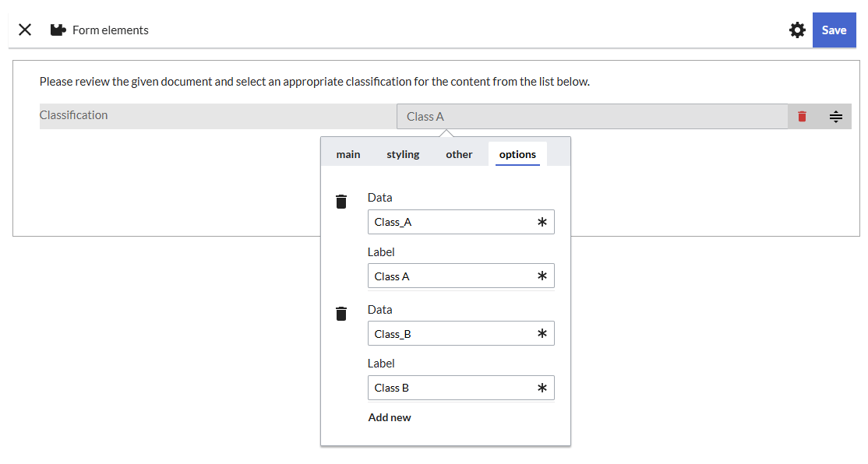
Task: Click the Form elements puzzle icon
Action: click(x=58, y=30)
